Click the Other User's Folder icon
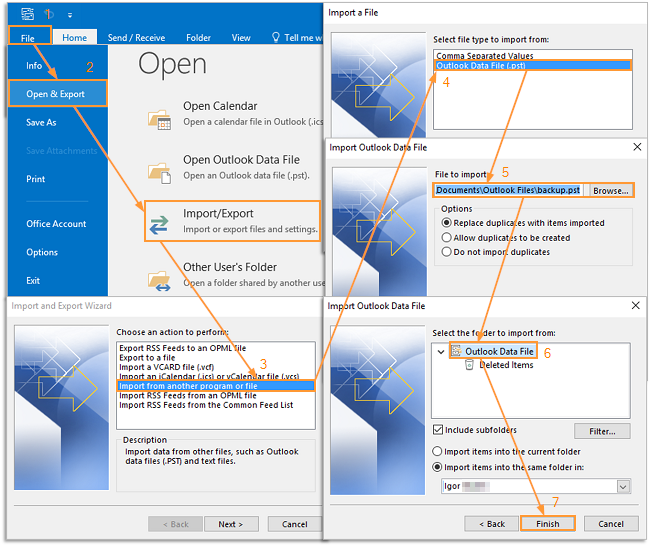Viewport: 650px width, 546px height. click(159, 281)
